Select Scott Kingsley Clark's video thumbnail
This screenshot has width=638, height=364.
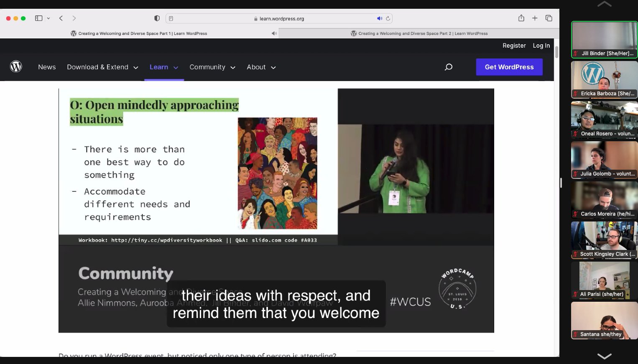605,240
